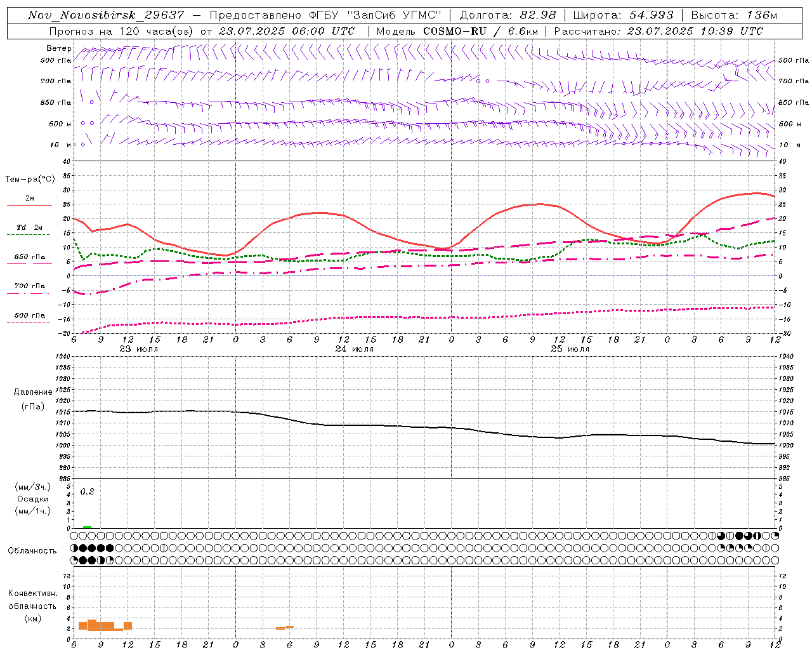The height and width of the screenshot is (650, 812).
Task: Click the elevation text Высота: 136м
Action: 734,15
